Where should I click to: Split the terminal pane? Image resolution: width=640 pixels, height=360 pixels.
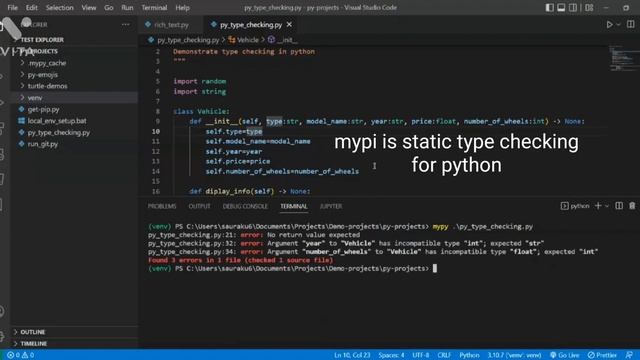click(619, 206)
